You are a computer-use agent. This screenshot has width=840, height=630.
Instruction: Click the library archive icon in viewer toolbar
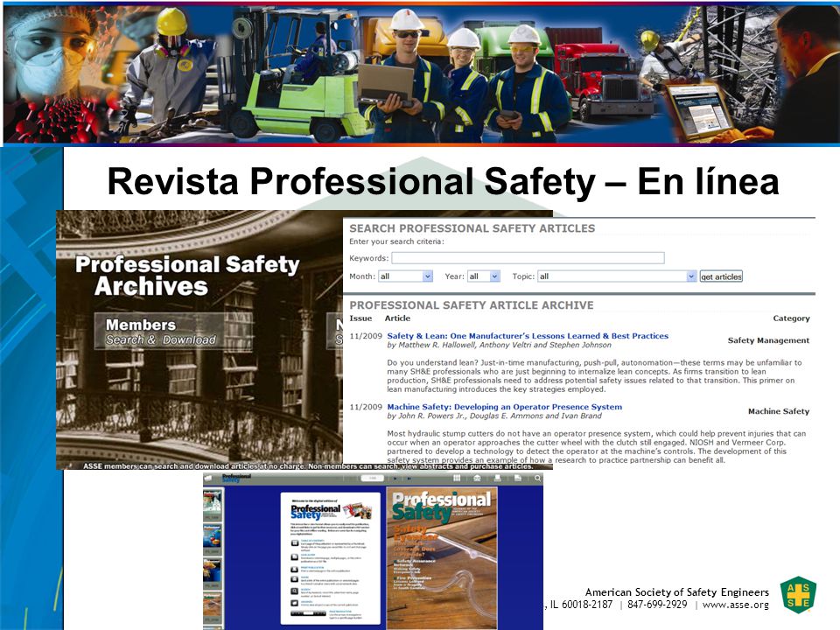477,479
